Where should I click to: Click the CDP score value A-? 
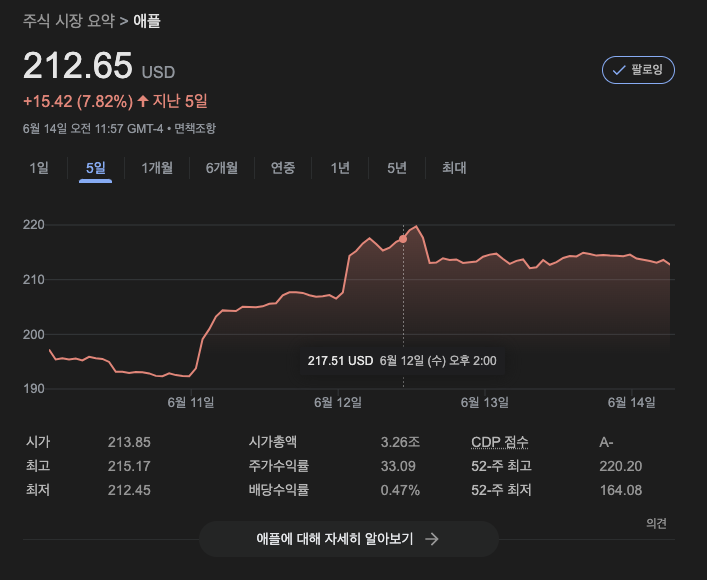(x=606, y=442)
